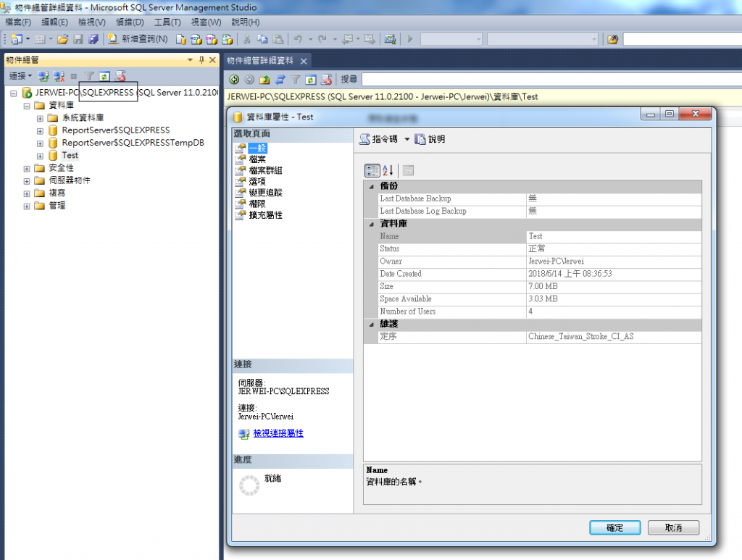Screen dimensions: 742x560
Task: Click the Copy icon in main toolbar
Action: 262,39
